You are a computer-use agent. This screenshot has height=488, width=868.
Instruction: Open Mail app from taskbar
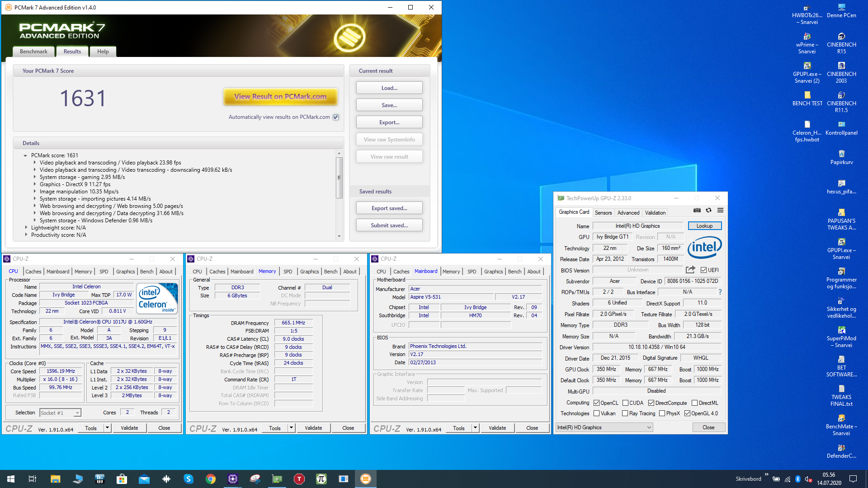coord(144,479)
